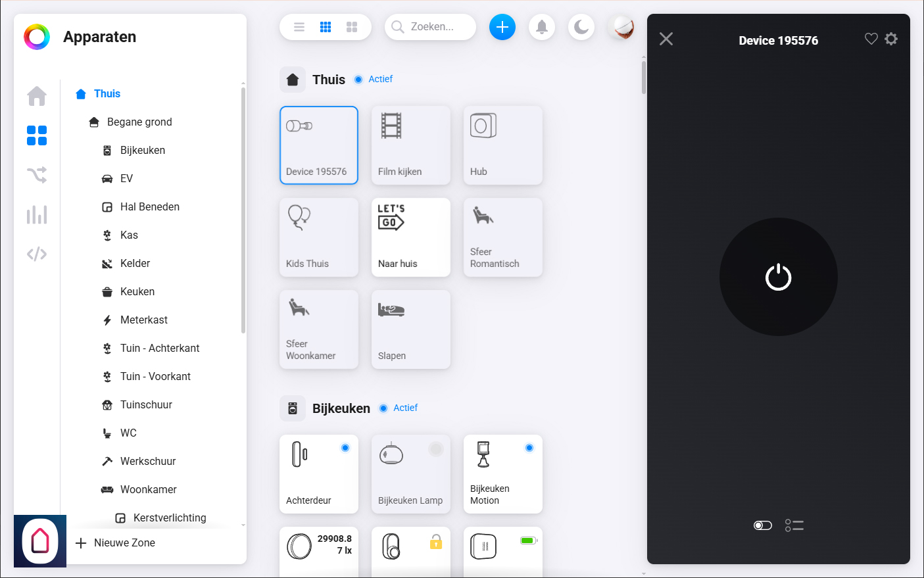The height and width of the screenshot is (578, 924).
Task: Open Device 195576 settings gear
Action: (891, 39)
